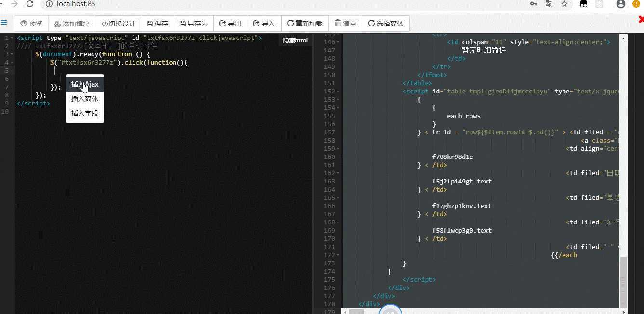Collapse the fold at right line 146

[338, 42]
